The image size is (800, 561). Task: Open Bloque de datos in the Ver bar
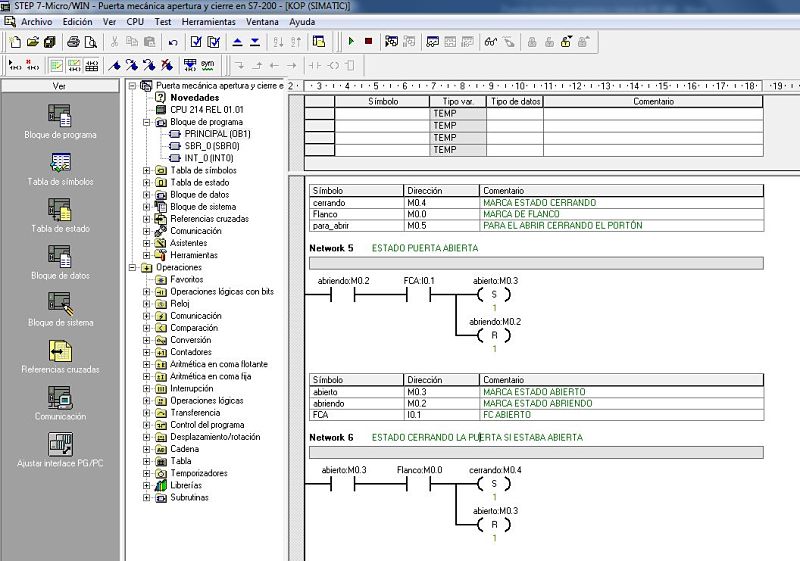pos(60,263)
